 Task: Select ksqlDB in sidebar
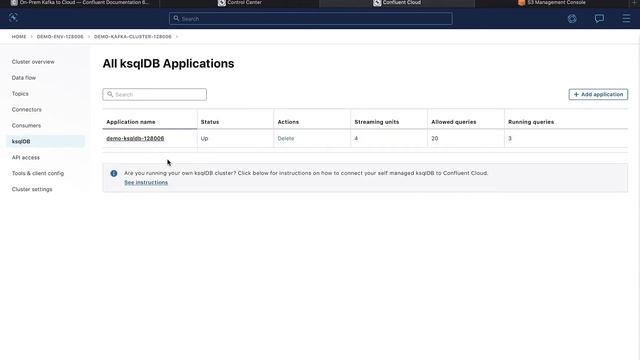click(45, 141)
